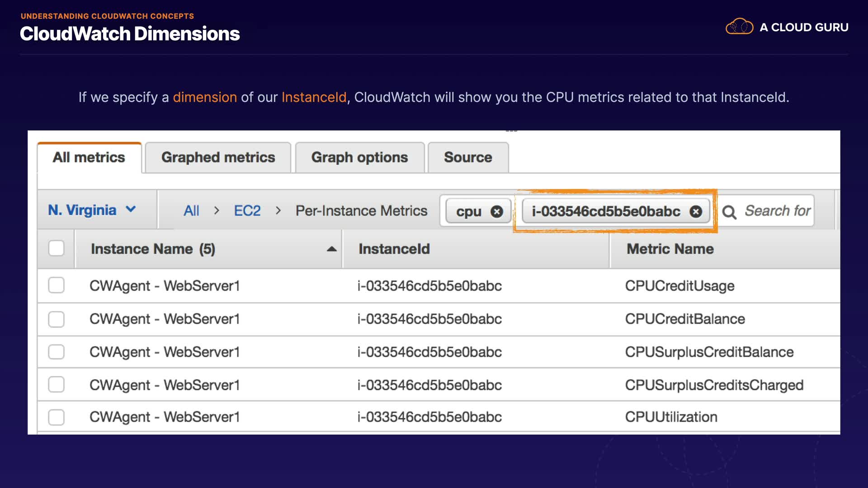868x488 pixels.
Task: Click the Metric Name column header
Action: click(x=670, y=249)
